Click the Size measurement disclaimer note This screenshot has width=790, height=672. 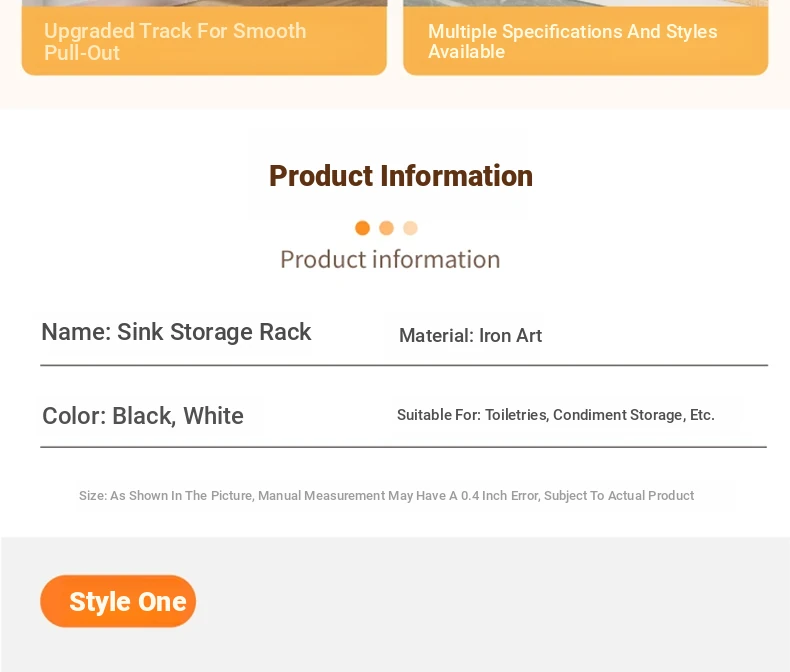[386, 496]
